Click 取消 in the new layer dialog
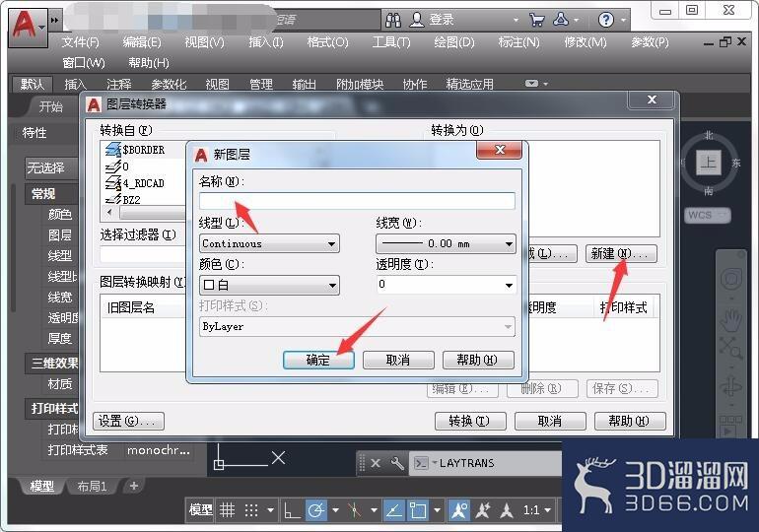Screen dimensions: 759x532 pos(398,360)
